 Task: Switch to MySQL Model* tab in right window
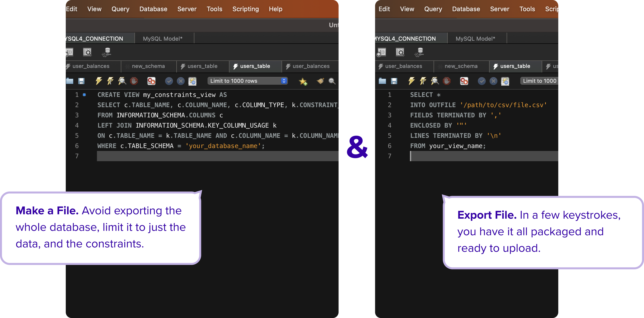[x=477, y=38]
